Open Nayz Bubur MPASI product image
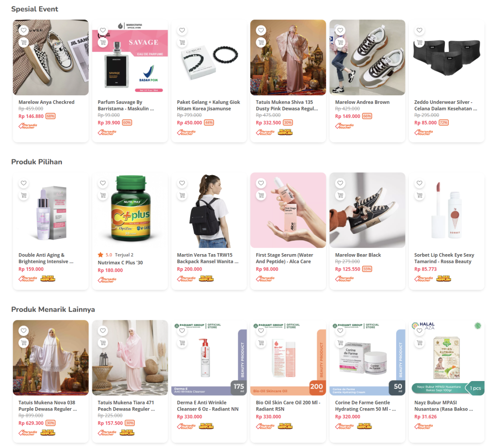The height and width of the screenshot is (448, 493). coord(446,358)
